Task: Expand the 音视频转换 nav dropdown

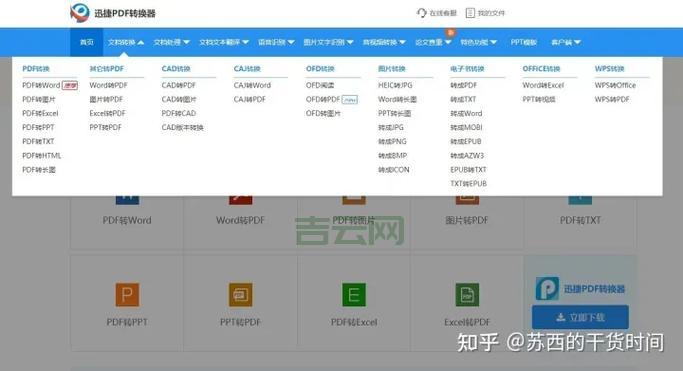Action: [384, 42]
